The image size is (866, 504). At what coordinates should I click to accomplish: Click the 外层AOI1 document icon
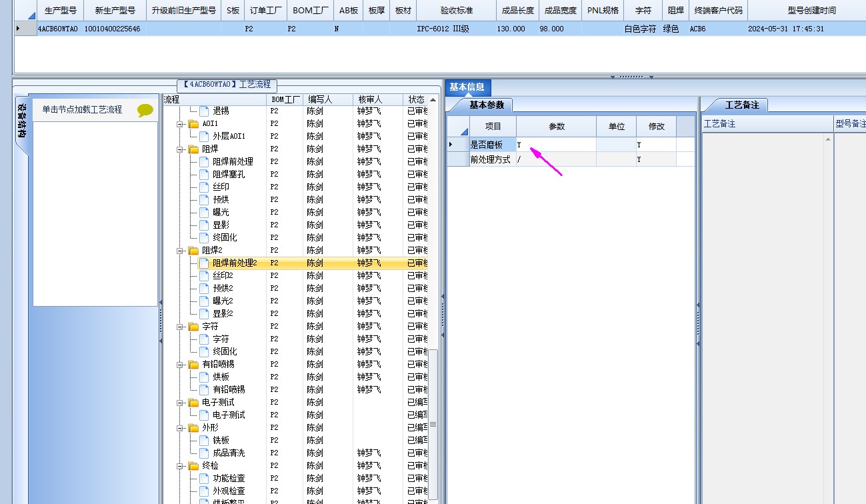tap(204, 137)
